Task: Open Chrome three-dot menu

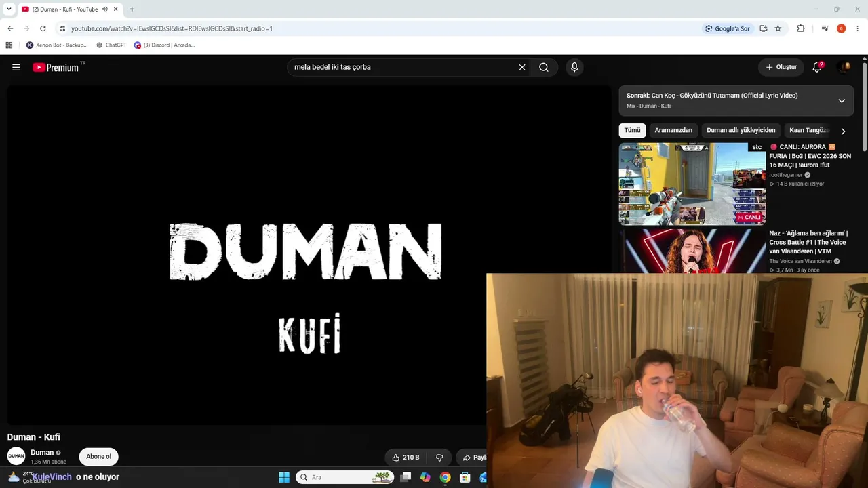Action: click(x=858, y=28)
